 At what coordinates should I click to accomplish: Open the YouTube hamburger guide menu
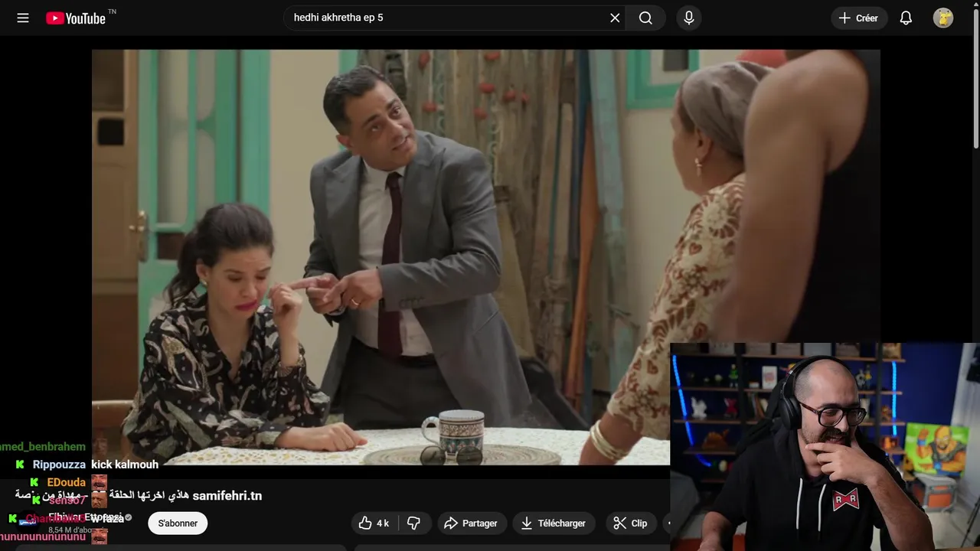pos(23,18)
